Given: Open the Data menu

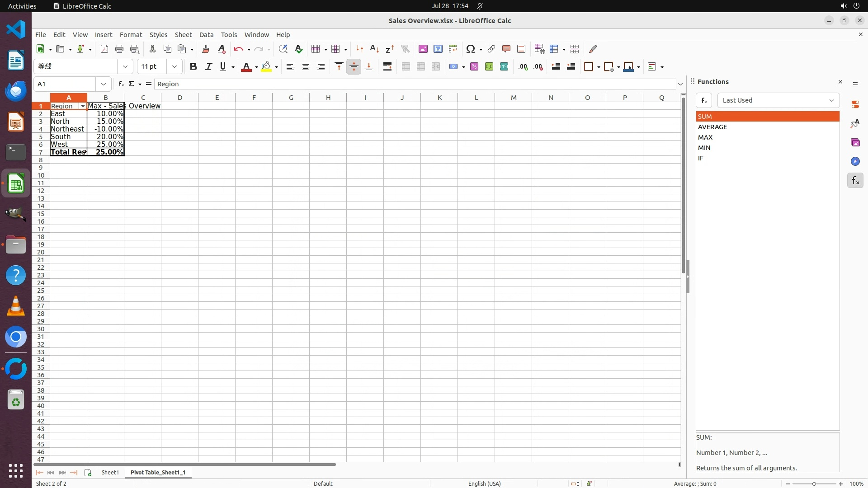Looking at the screenshot, I should click(206, 34).
